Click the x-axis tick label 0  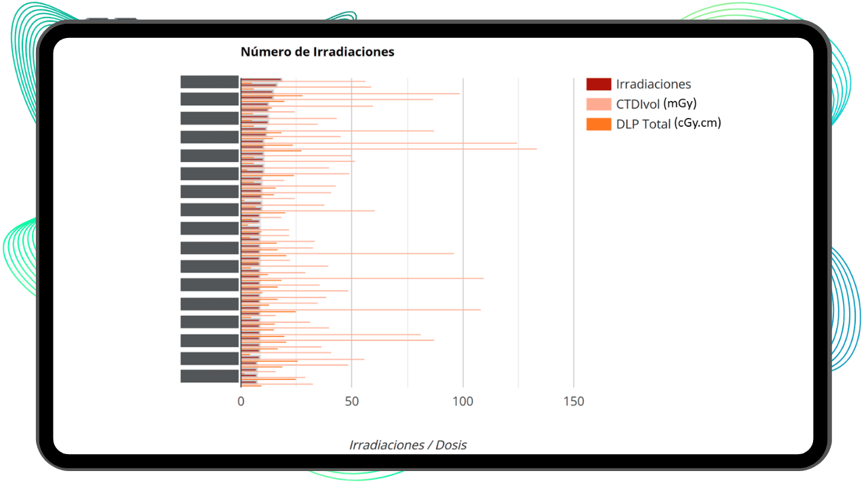[241, 401]
